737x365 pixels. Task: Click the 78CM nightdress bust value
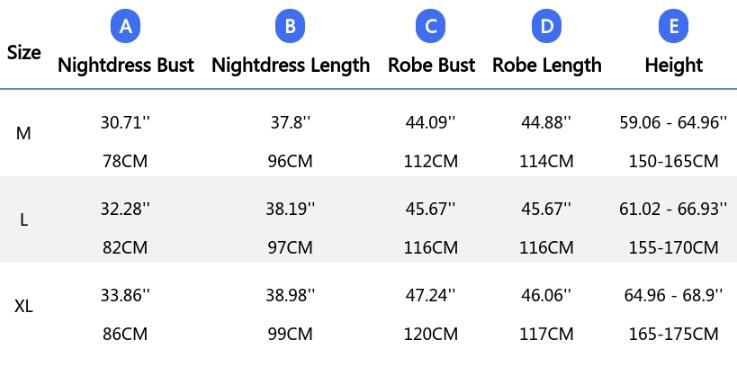(125, 161)
